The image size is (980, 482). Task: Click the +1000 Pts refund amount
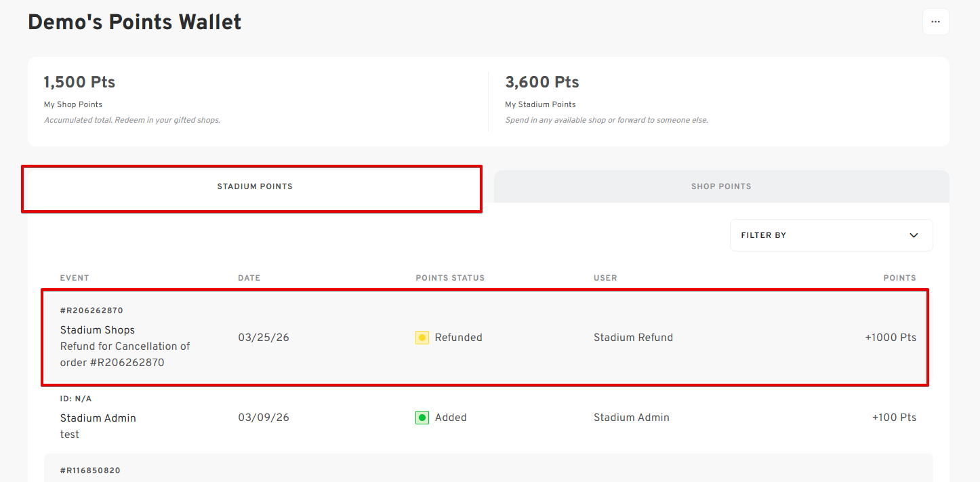[x=890, y=338]
